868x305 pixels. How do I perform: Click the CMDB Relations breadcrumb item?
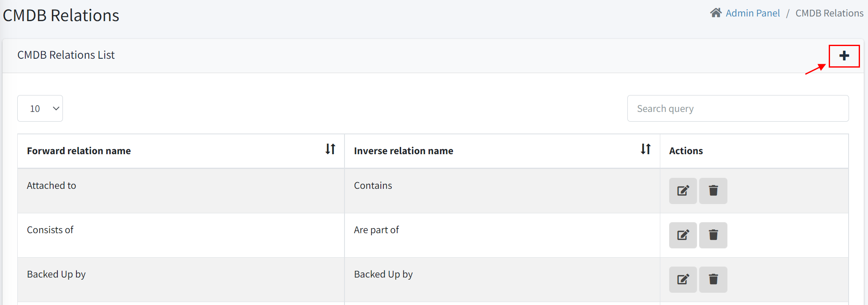[829, 14]
